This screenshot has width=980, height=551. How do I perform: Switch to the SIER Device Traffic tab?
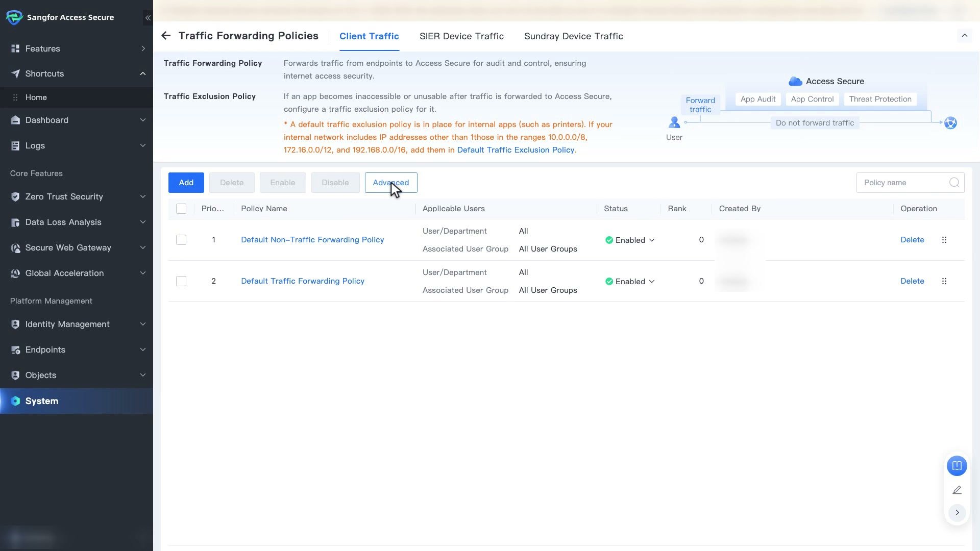[x=461, y=36]
